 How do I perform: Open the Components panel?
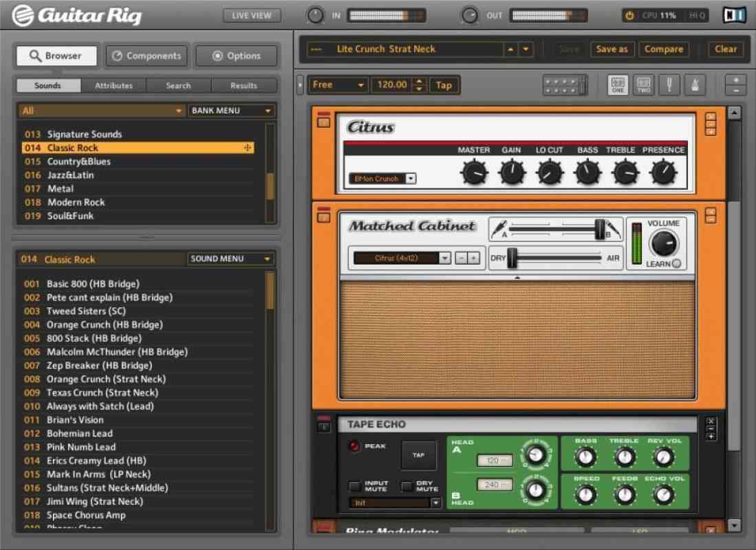(x=146, y=56)
